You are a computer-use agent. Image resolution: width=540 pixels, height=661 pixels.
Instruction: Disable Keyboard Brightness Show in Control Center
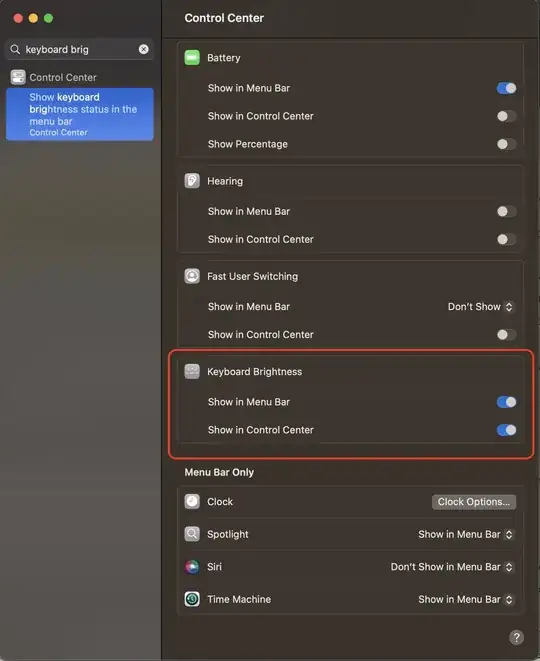coord(506,430)
